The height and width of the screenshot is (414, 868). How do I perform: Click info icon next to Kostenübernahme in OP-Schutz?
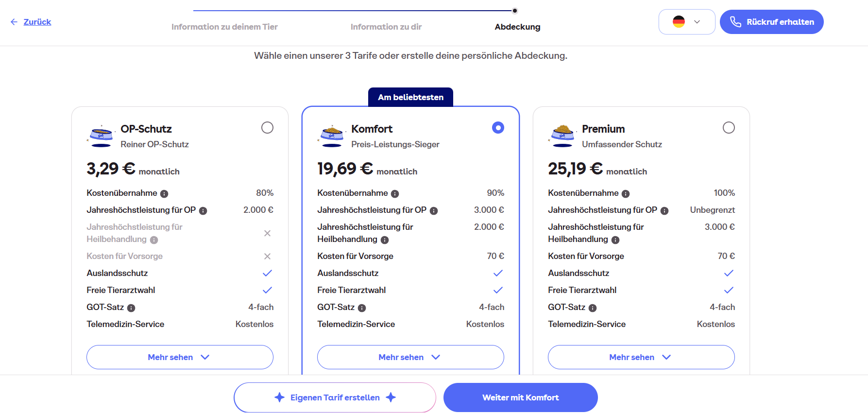coord(164,194)
